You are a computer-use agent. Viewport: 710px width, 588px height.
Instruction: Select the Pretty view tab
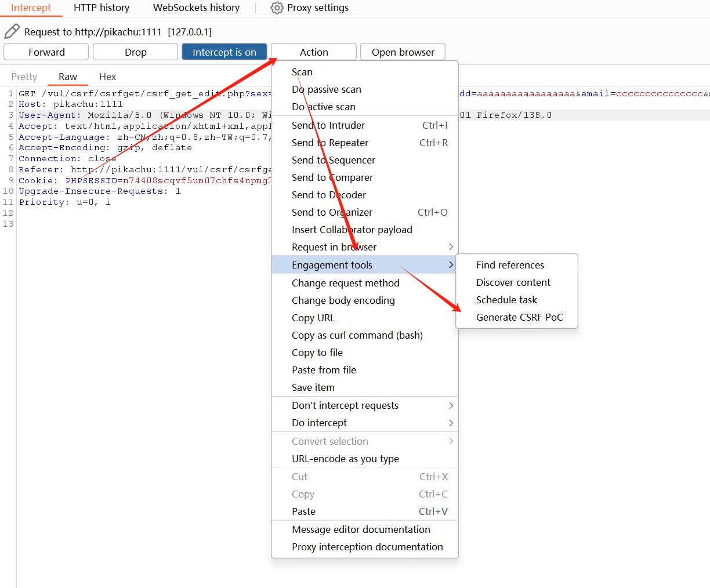tap(24, 77)
